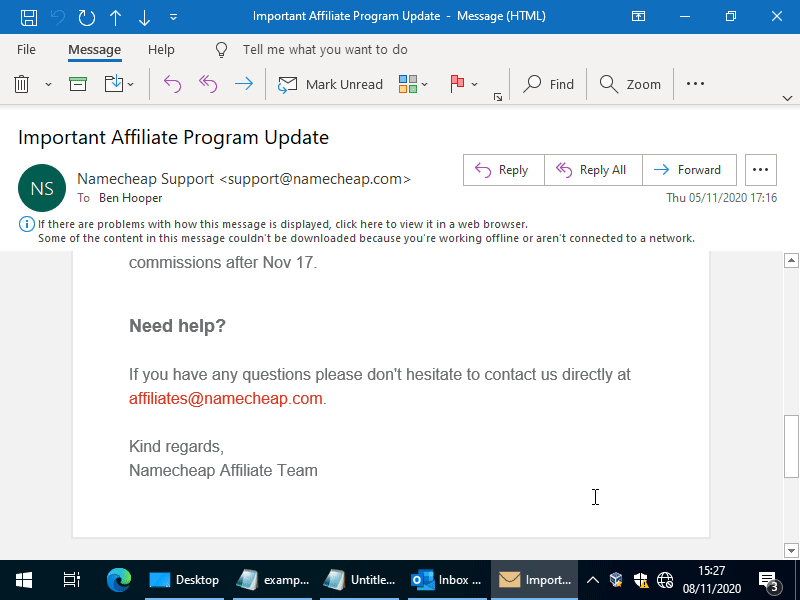Screen dimensions: 800x600
Task: Click the Forward button in header
Action: pyautogui.click(x=689, y=170)
